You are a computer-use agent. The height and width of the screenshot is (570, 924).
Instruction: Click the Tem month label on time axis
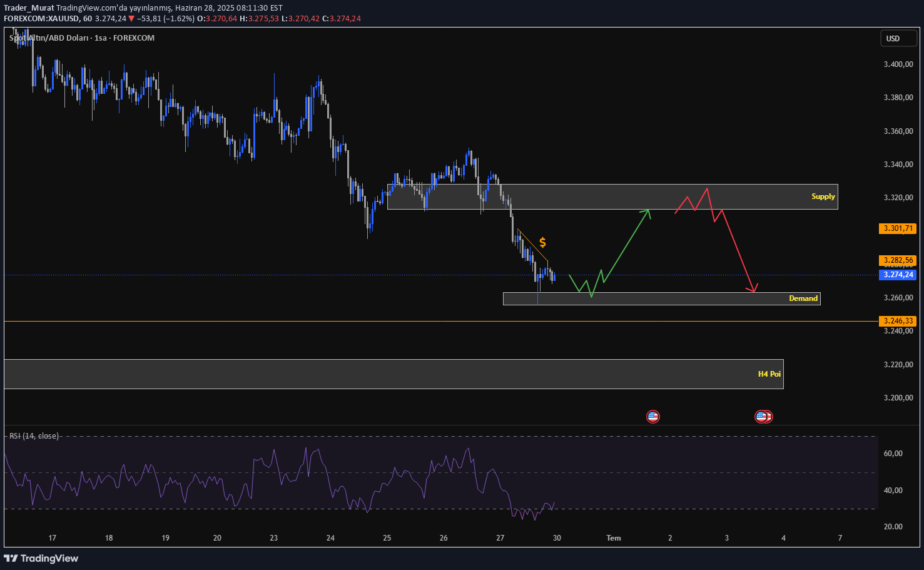pyautogui.click(x=614, y=538)
